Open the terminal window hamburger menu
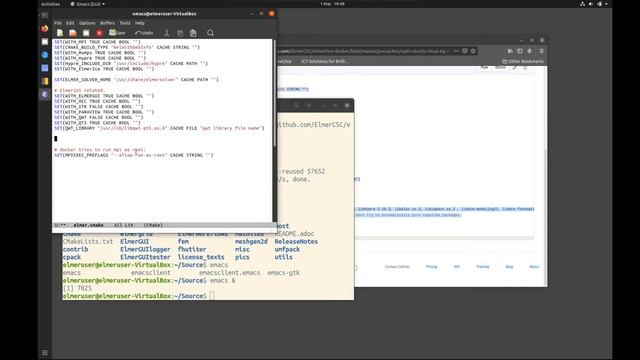Image resolution: width=640 pixels, height=360 pixels. pyautogui.click(x=309, y=106)
